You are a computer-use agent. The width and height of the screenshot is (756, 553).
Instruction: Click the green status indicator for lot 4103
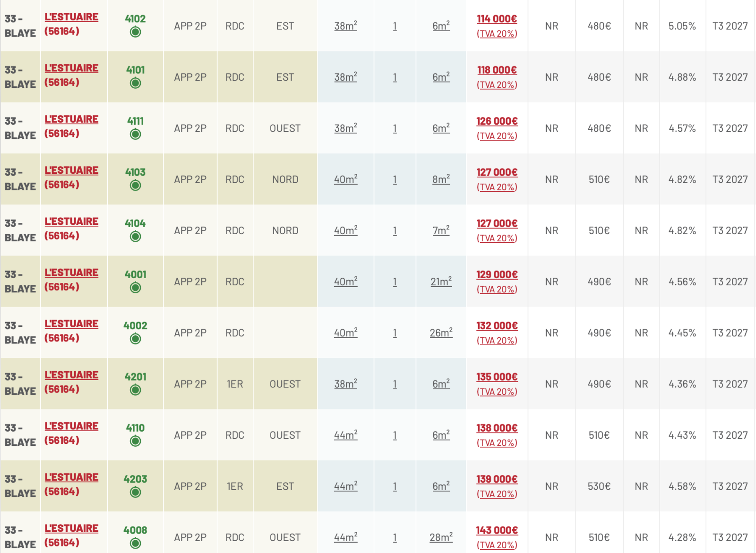[135, 186]
